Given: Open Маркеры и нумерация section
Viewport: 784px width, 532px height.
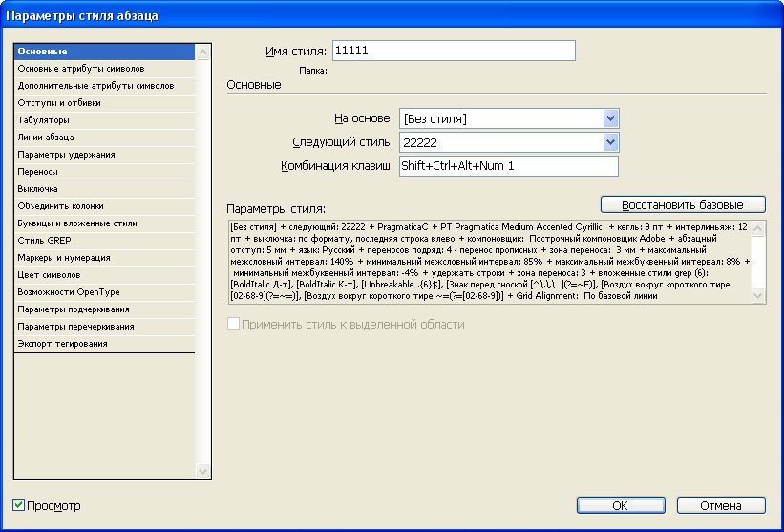Looking at the screenshot, I should point(104,258).
